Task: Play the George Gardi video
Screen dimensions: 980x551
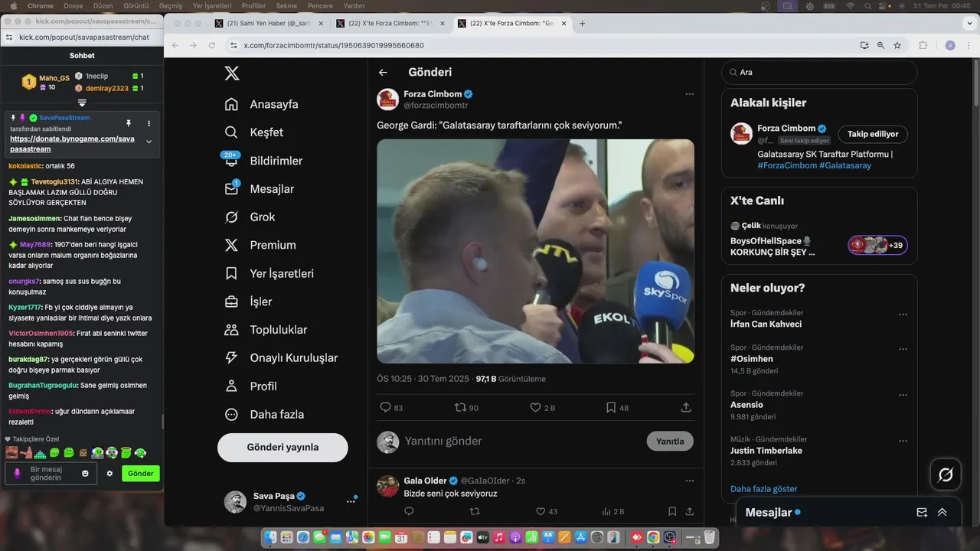Action: tap(535, 251)
